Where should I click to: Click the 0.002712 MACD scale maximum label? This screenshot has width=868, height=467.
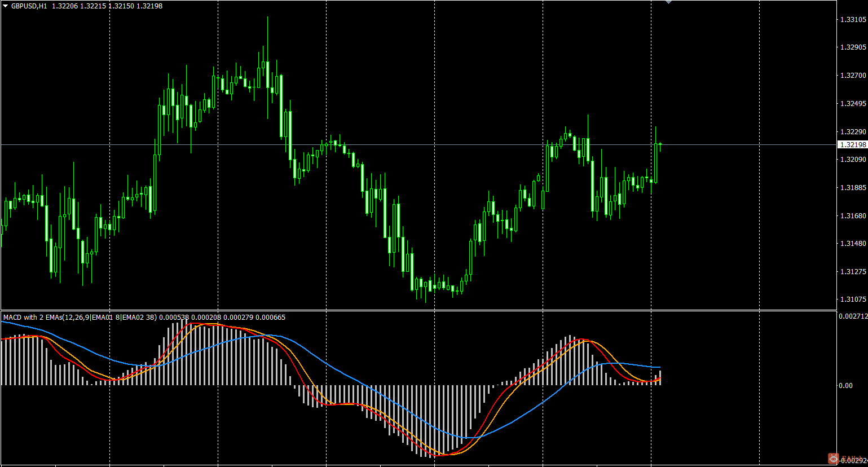pyautogui.click(x=853, y=316)
